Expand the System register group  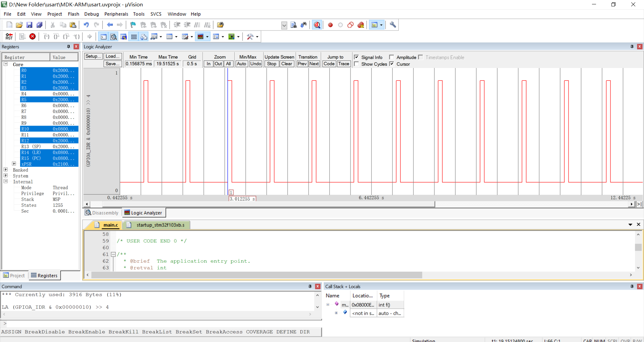pos(6,176)
